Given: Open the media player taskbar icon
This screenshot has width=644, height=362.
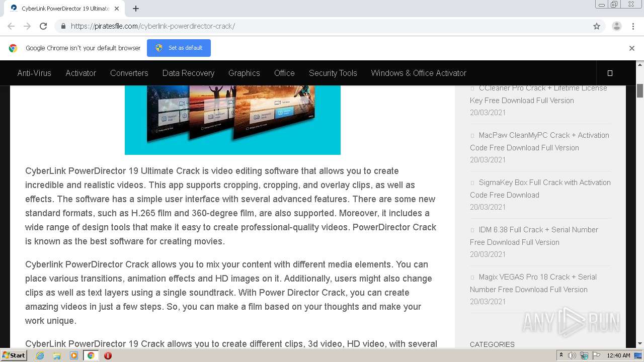Looking at the screenshot, I should (x=74, y=355).
